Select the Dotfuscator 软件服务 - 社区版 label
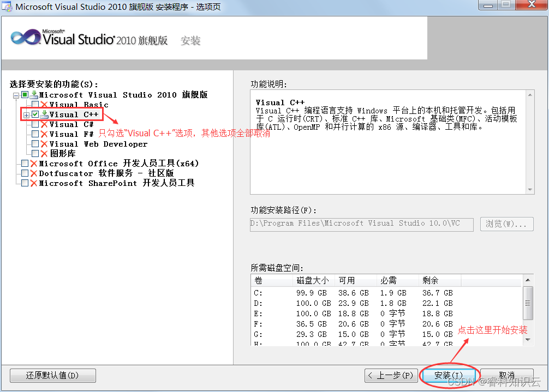 click(106, 173)
